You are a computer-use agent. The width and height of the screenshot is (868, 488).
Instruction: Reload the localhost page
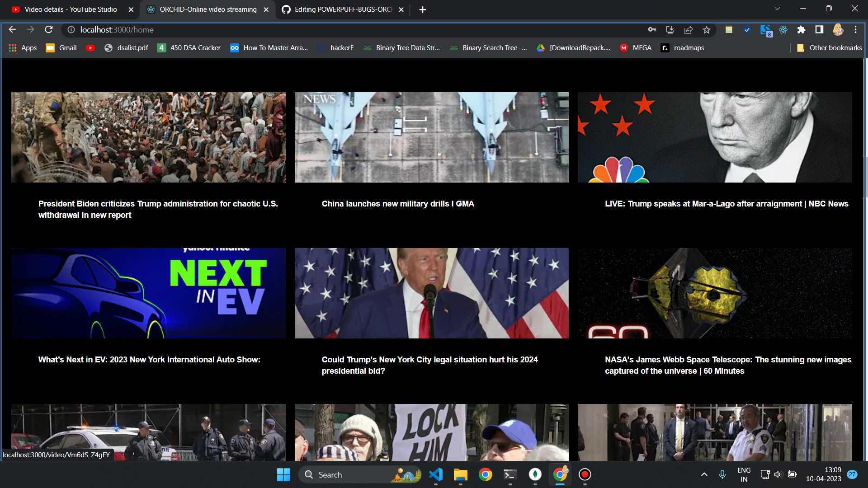click(x=49, y=30)
